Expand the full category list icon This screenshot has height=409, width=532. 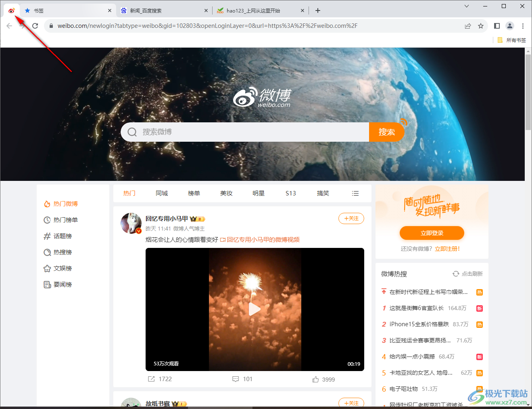(x=355, y=193)
